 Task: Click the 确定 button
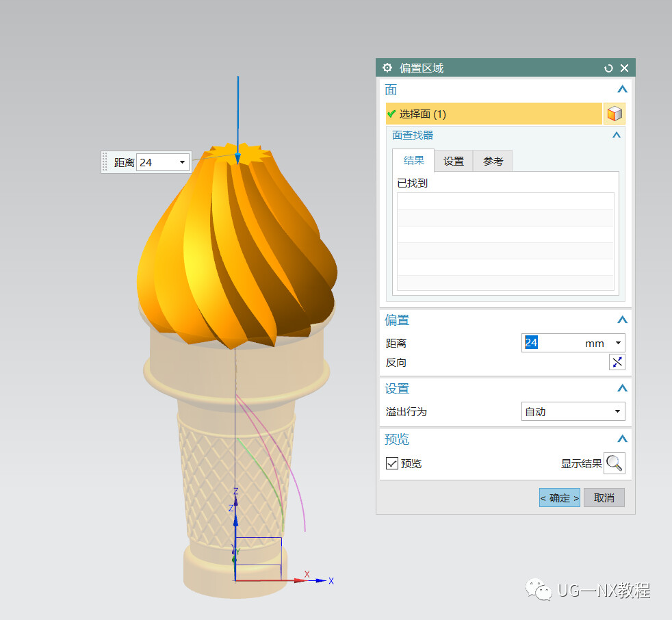pyautogui.click(x=559, y=498)
